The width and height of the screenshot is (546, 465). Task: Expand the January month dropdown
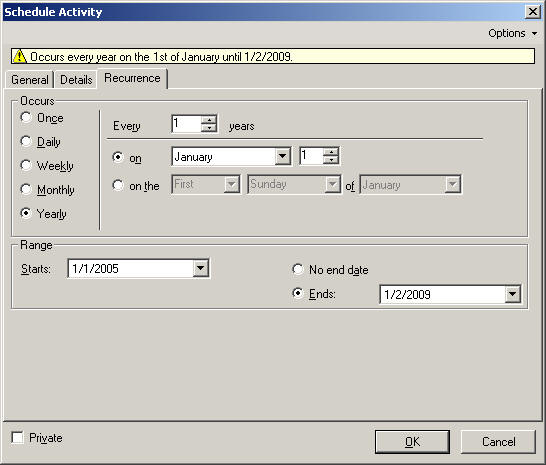tap(282, 156)
